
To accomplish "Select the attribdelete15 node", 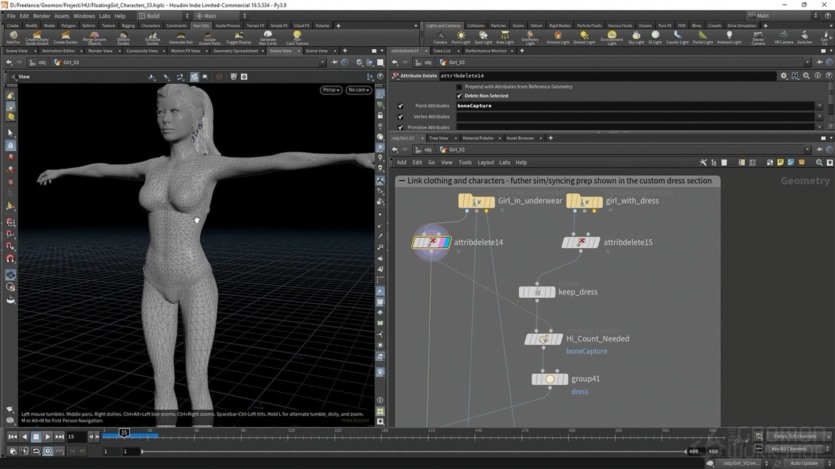I will [x=580, y=242].
